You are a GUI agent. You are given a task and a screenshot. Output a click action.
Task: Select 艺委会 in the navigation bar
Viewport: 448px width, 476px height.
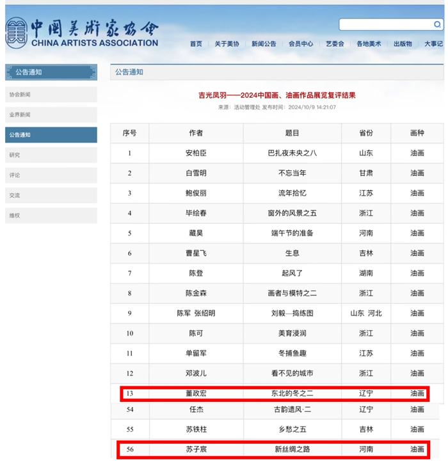(x=335, y=44)
